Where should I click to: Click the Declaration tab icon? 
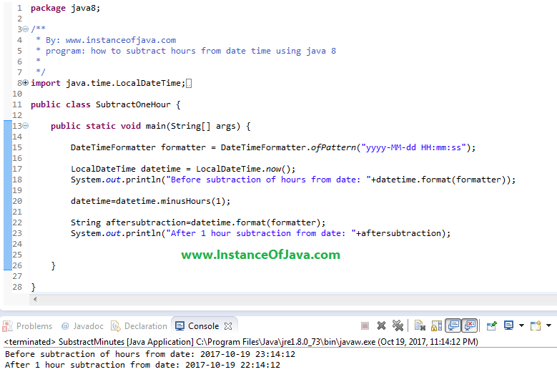[115, 326]
